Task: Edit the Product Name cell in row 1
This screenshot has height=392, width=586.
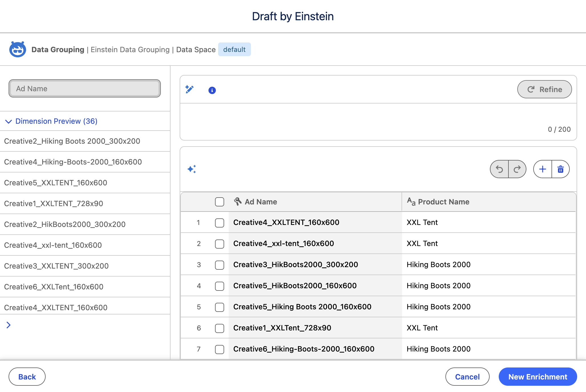Action: pyautogui.click(x=489, y=222)
